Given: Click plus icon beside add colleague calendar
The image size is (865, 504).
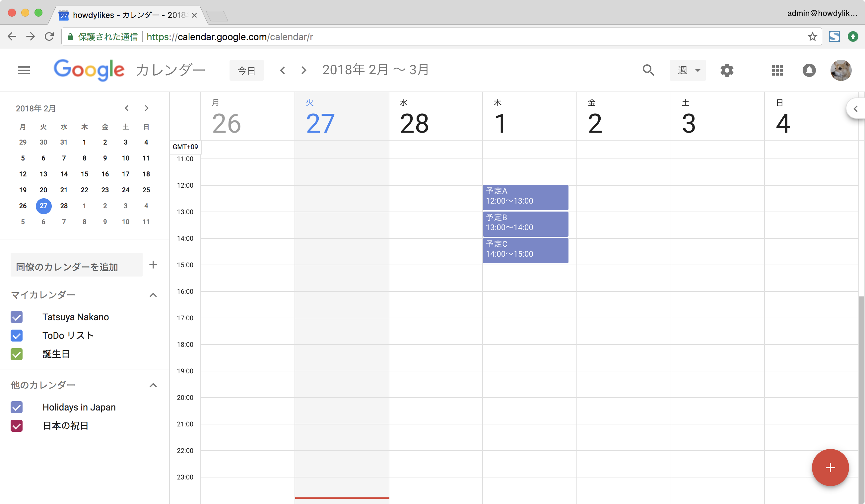Looking at the screenshot, I should [x=153, y=265].
